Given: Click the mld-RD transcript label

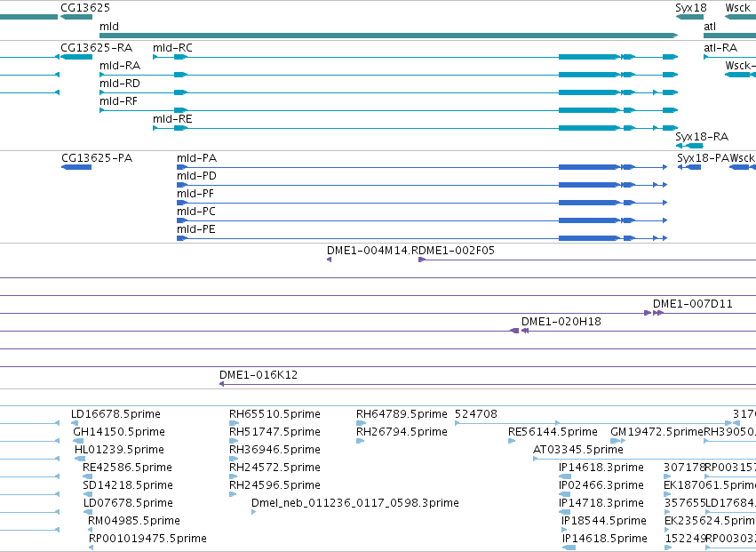Looking at the screenshot, I should tap(120, 84).
